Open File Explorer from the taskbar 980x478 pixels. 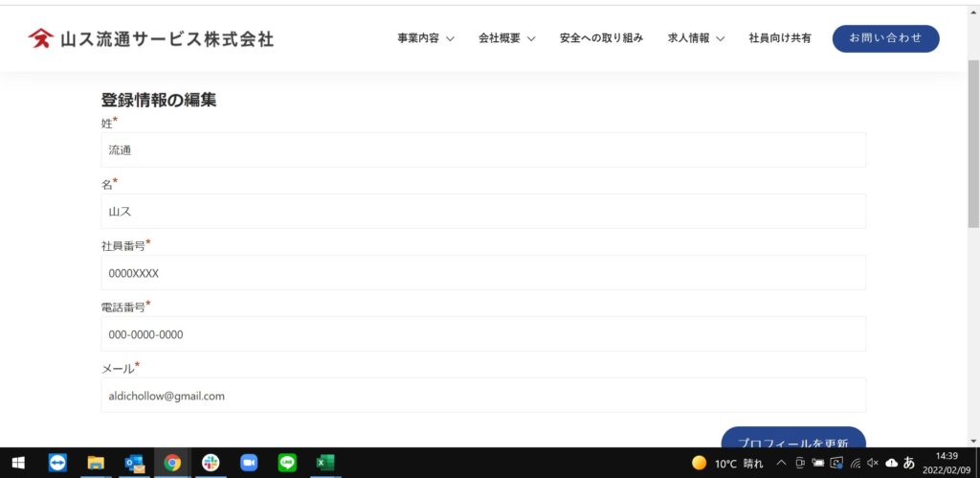tap(96, 463)
